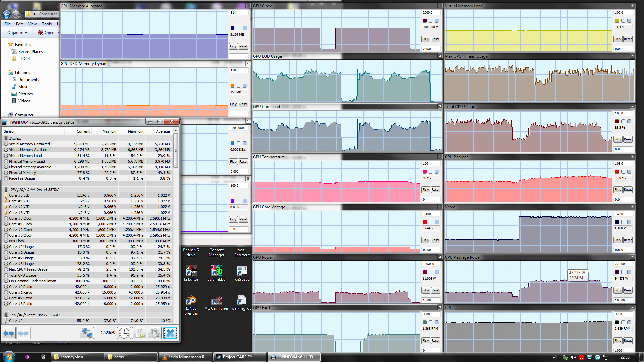Select the Core #0 Clock sensor row
The image size is (644, 362).
pos(87,218)
